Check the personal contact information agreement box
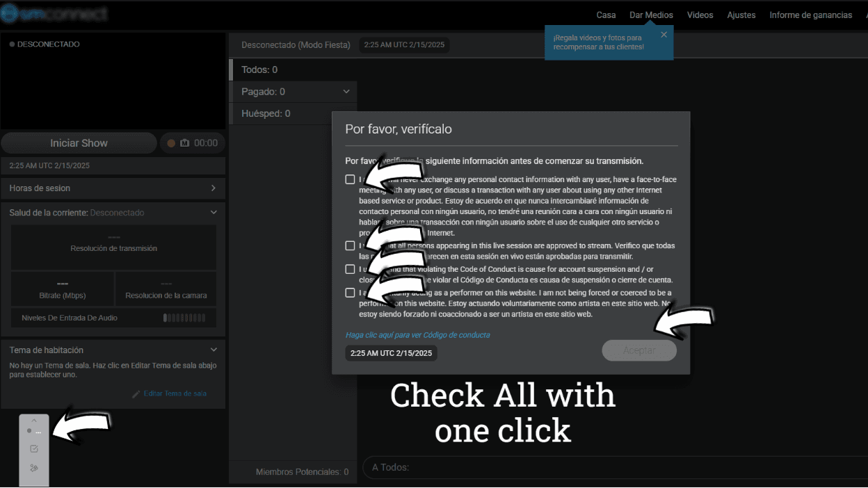 pos(350,179)
